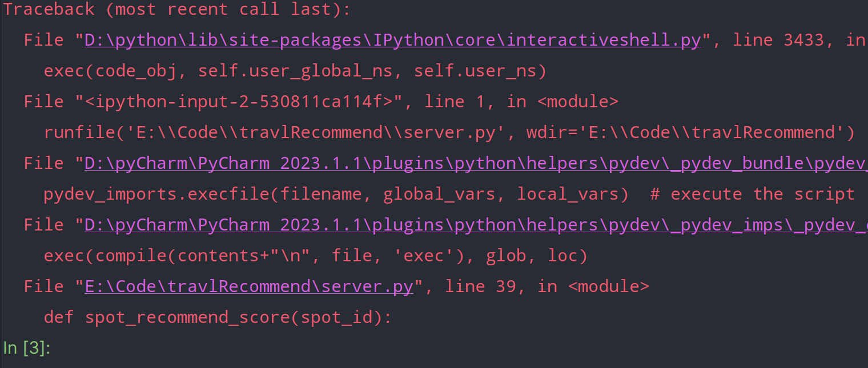Open the interactiveshell.py file link

[x=392, y=41]
